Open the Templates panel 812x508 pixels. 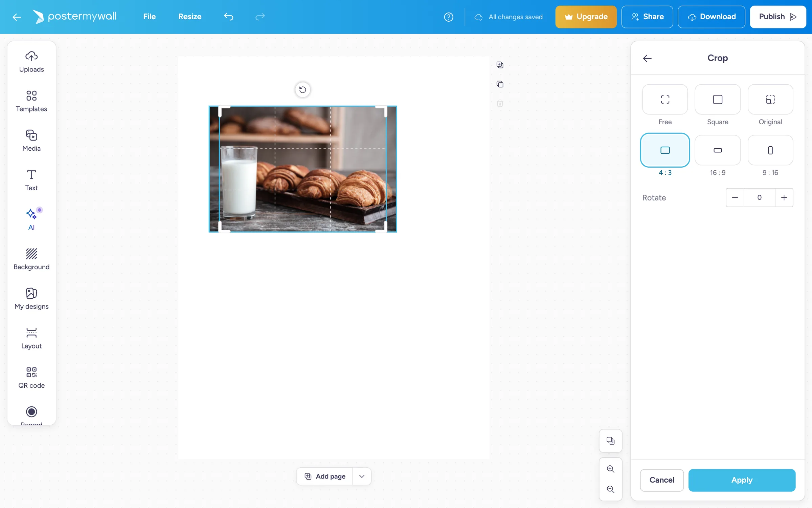[31, 101]
